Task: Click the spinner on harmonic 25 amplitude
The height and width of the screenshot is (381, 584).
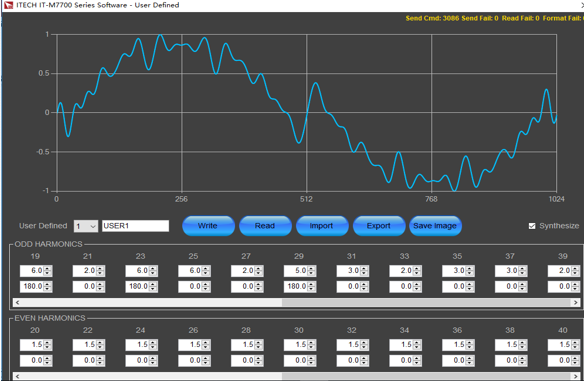Action: click(x=206, y=271)
